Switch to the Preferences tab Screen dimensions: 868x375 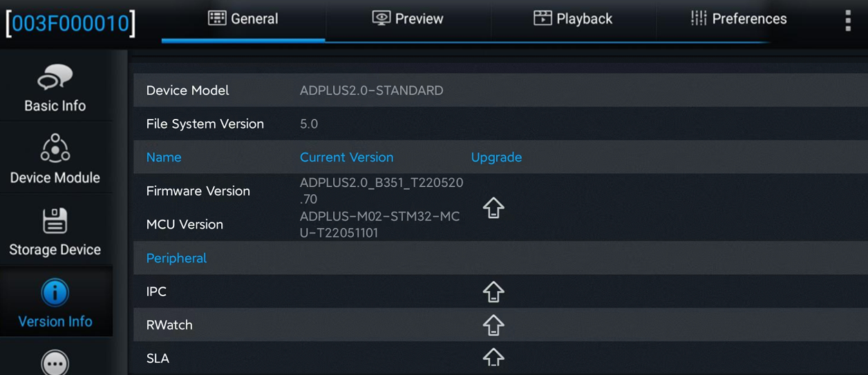[738, 19]
